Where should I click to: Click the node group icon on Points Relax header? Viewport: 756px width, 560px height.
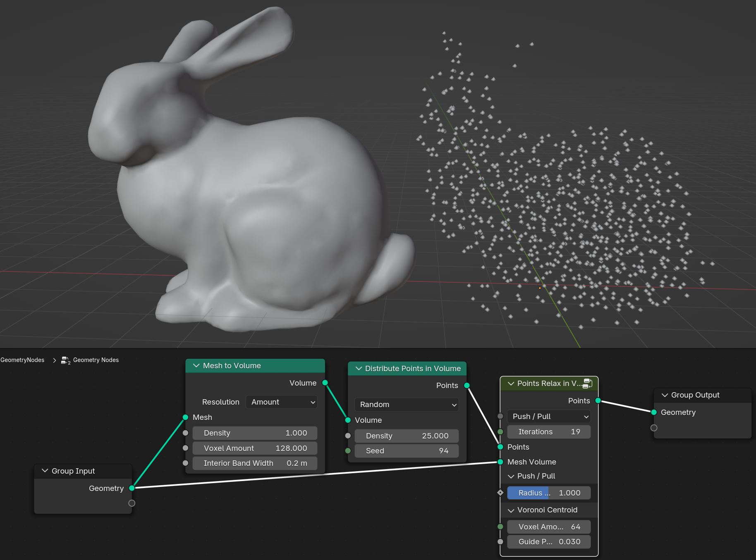coord(588,384)
